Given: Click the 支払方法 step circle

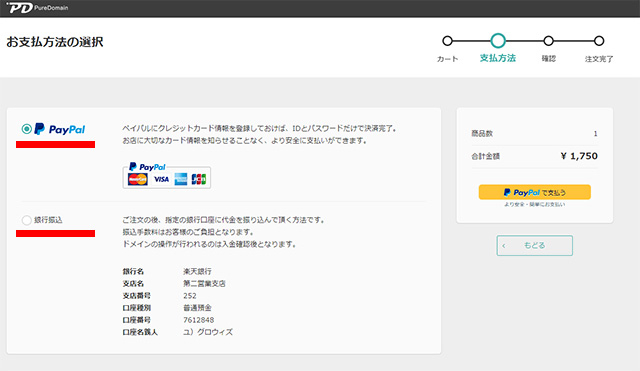Looking at the screenshot, I should 498,41.
